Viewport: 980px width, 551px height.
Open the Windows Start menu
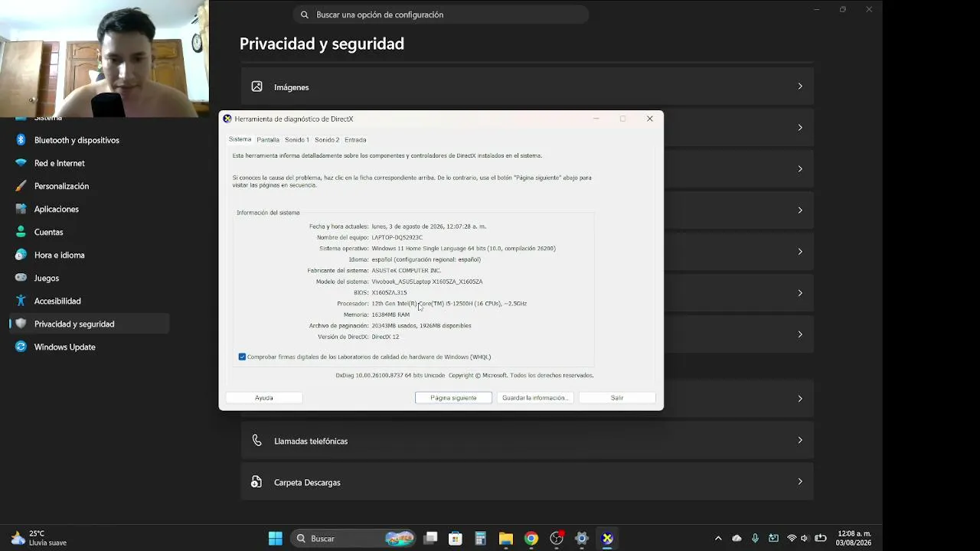(x=276, y=538)
